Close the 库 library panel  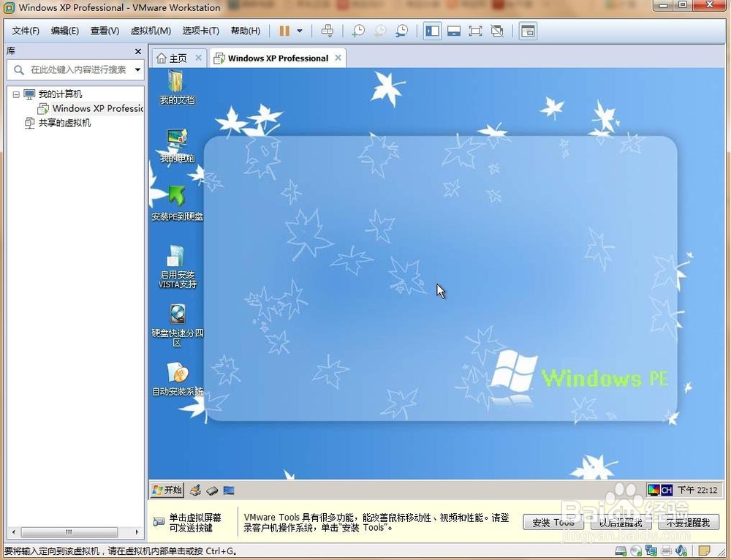click(x=137, y=51)
